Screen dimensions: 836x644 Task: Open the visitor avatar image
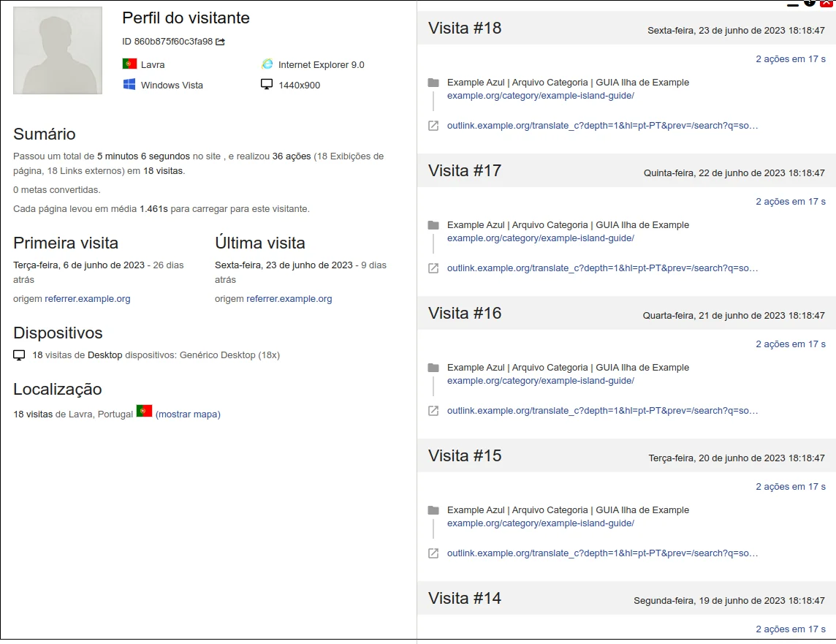pyautogui.click(x=58, y=50)
